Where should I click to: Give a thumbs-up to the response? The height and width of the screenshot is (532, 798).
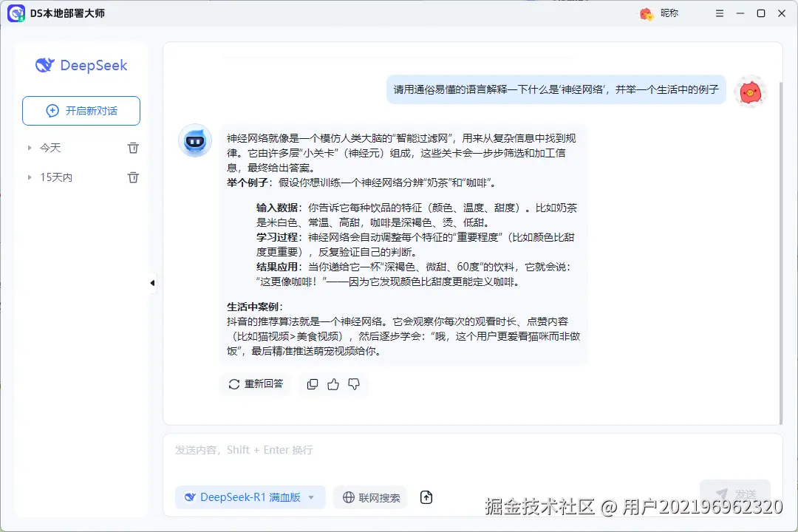coord(332,384)
